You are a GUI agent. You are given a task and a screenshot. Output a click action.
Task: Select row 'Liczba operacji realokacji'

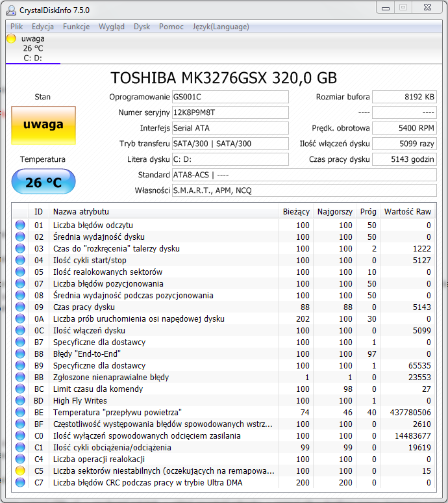(x=224, y=459)
